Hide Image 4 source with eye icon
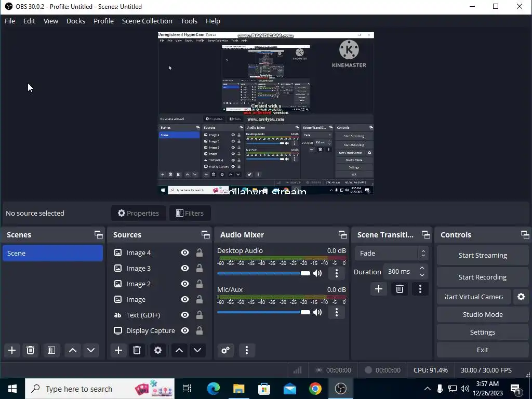 point(185,253)
